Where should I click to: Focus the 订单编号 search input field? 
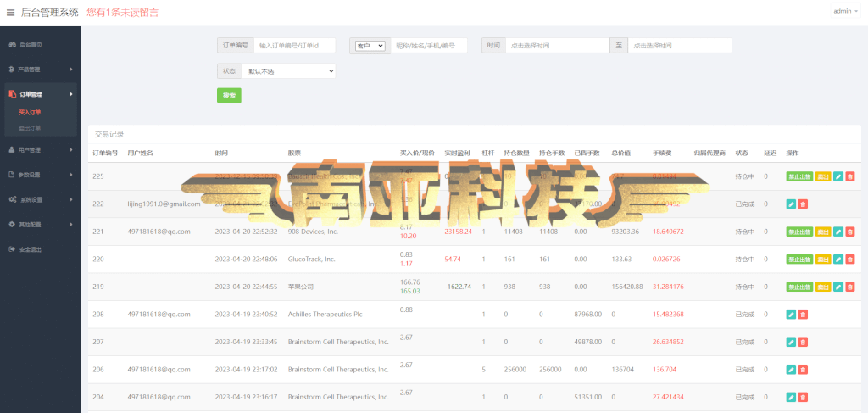point(294,46)
